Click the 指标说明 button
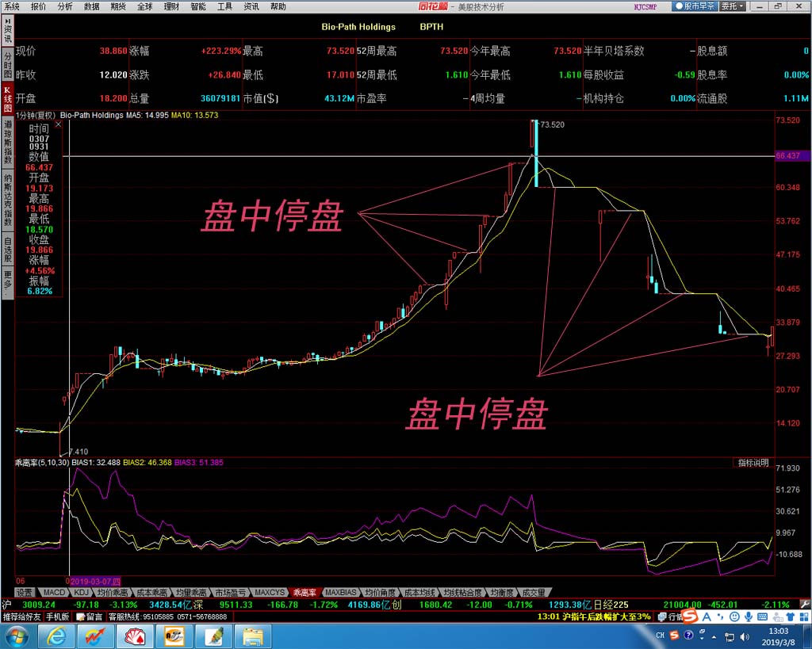 coord(753,463)
